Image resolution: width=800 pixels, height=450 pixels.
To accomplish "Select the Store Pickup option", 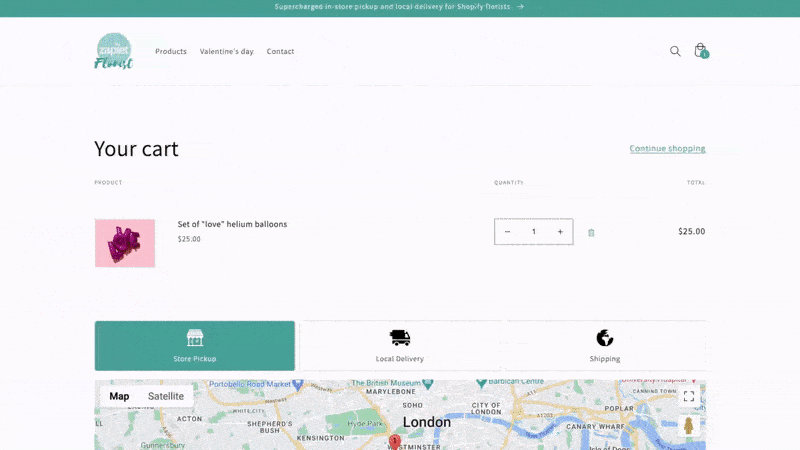I will (x=195, y=345).
